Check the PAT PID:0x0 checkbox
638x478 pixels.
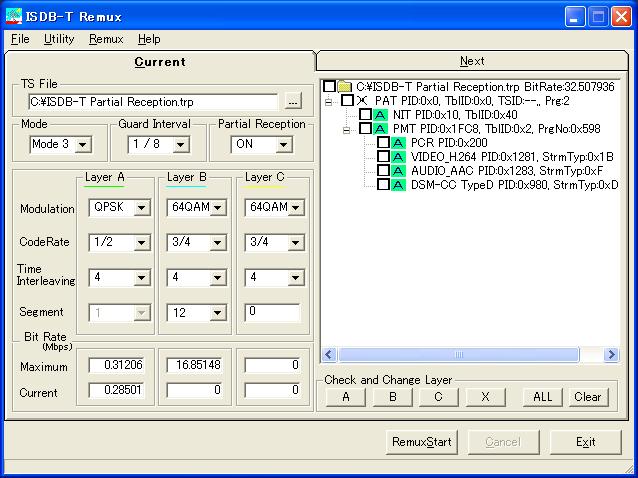tap(347, 100)
